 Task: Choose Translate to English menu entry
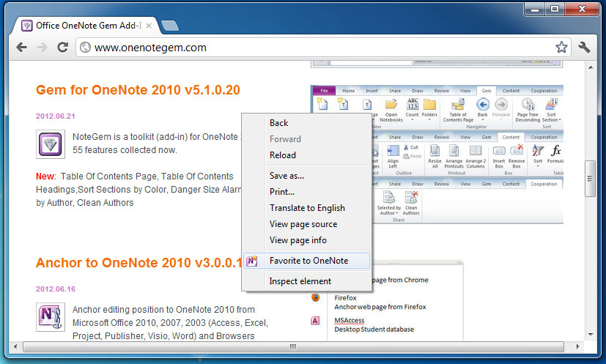coord(306,208)
